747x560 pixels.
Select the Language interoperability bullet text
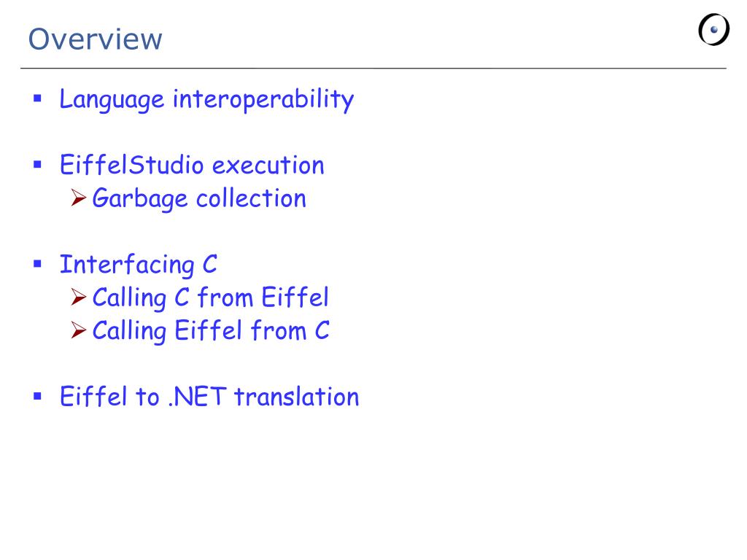[206, 100]
